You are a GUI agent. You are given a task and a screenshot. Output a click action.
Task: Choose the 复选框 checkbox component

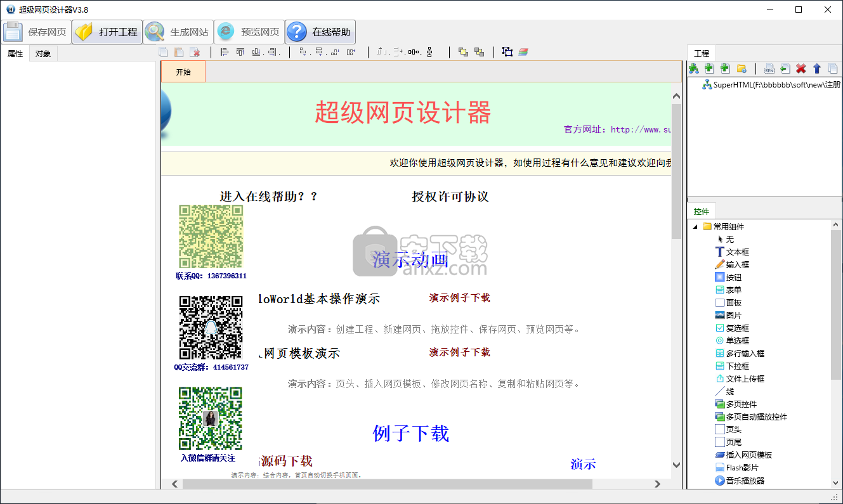point(732,328)
